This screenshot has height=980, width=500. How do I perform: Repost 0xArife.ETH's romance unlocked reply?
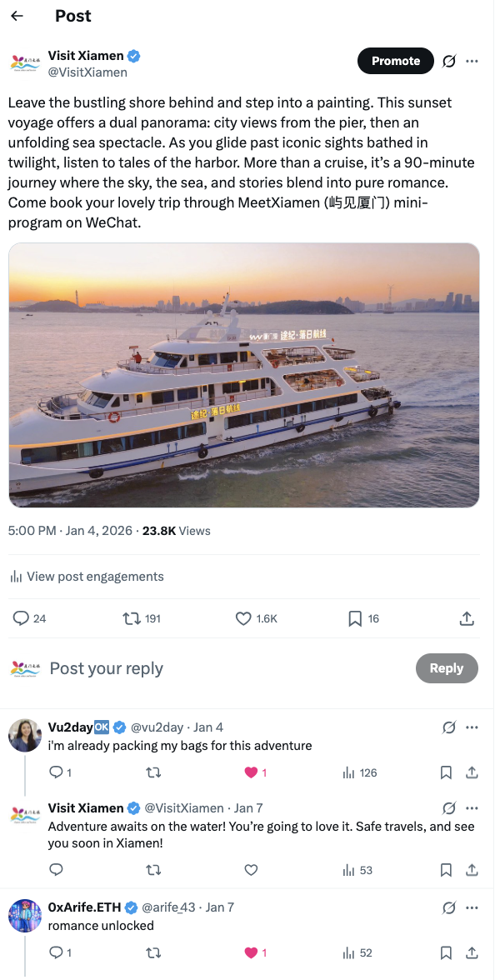click(153, 952)
